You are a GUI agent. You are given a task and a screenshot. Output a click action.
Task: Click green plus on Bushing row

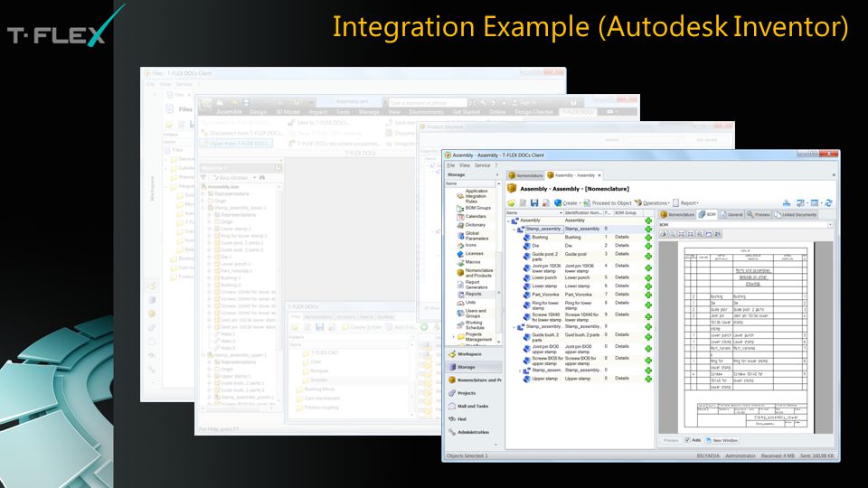(x=648, y=238)
